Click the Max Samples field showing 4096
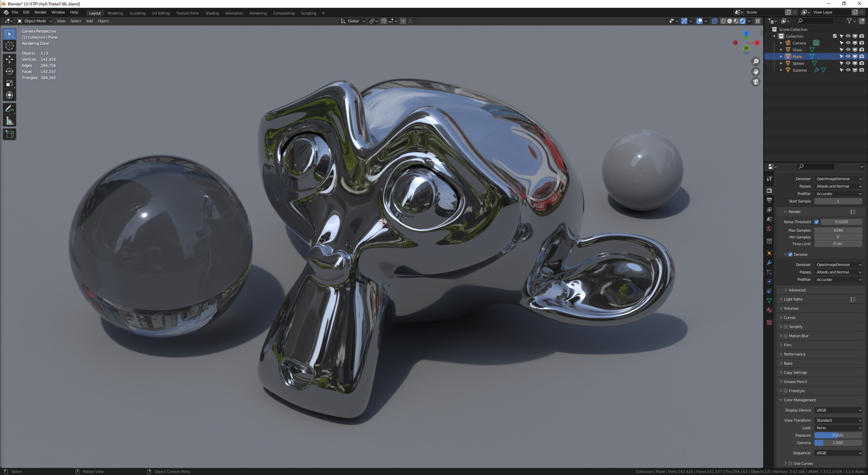 [838, 230]
